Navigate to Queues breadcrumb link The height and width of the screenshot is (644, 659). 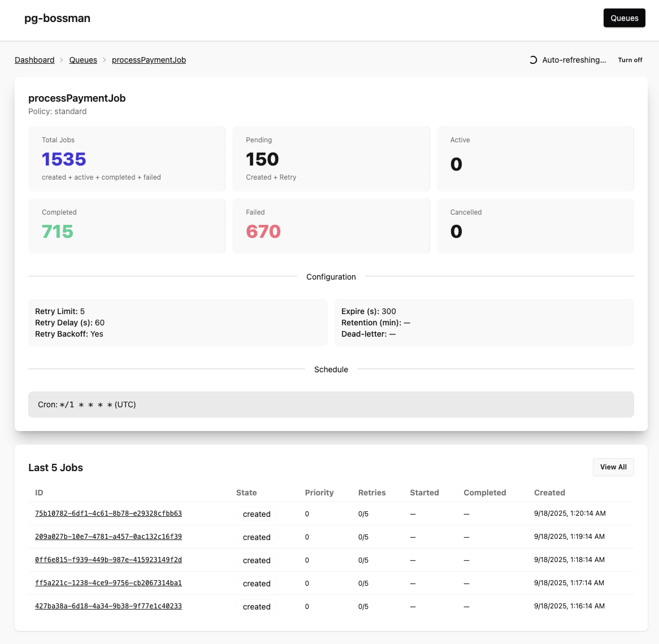[x=83, y=60]
